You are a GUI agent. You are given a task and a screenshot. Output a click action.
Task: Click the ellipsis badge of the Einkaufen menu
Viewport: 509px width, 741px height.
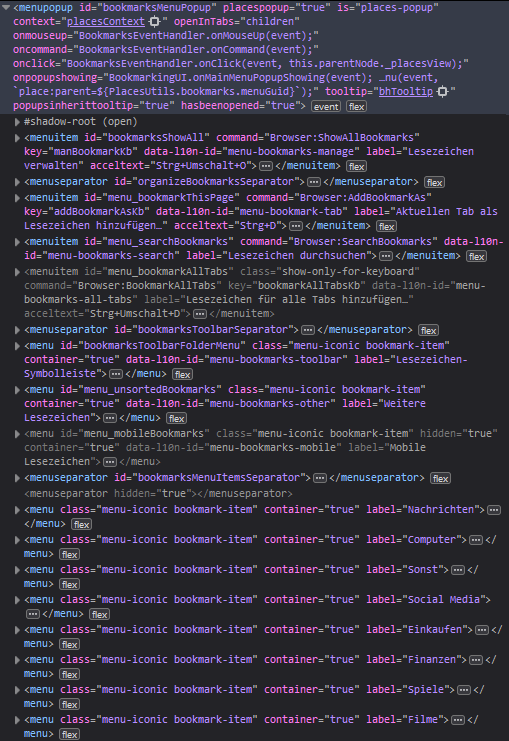point(482,630)
